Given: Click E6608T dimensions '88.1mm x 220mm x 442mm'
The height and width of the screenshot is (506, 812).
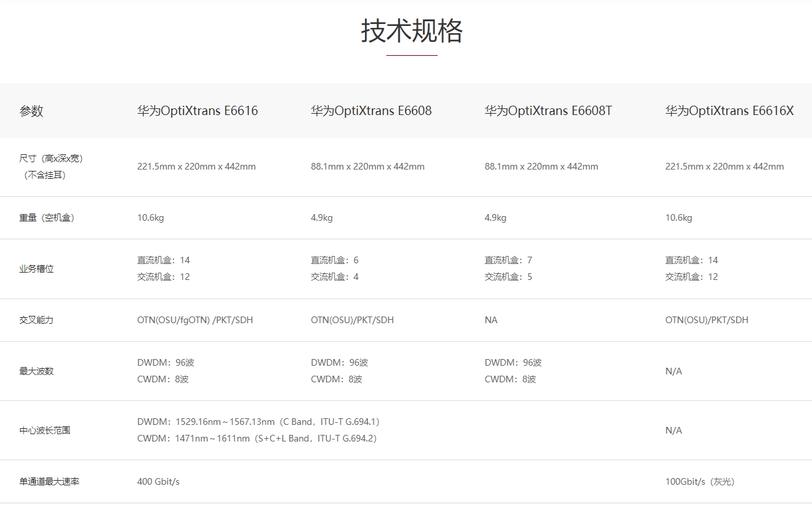Looking at the screenshot, I should (x=541, y=167).
